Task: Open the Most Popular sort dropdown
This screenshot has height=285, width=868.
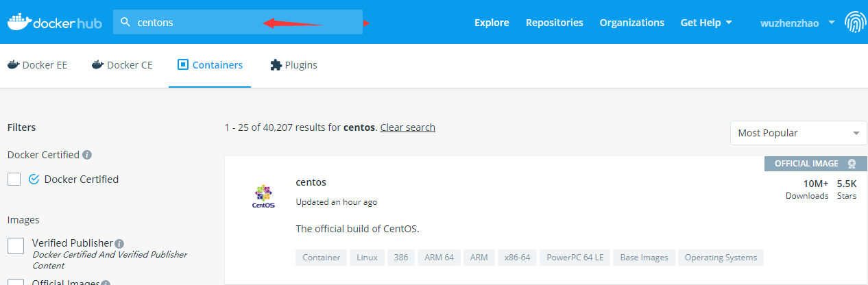Action: click(799, 133)
